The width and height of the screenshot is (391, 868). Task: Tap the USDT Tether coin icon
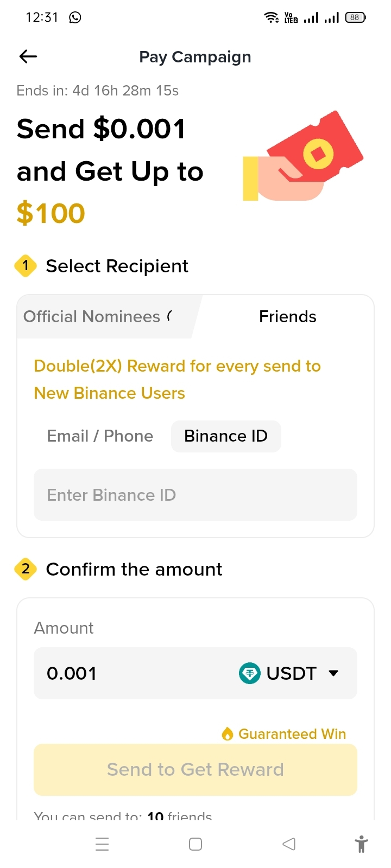point(250,673)
